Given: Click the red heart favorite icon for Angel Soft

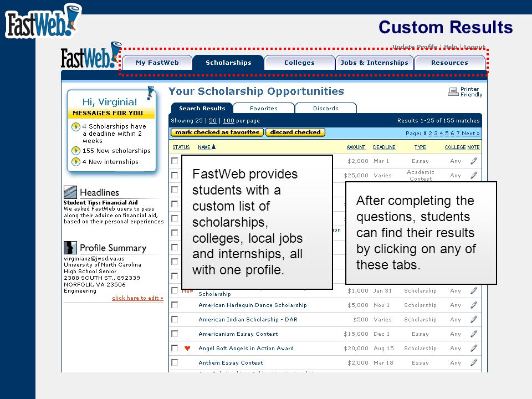Looking at the screenshot, I should tap(187, 348).
